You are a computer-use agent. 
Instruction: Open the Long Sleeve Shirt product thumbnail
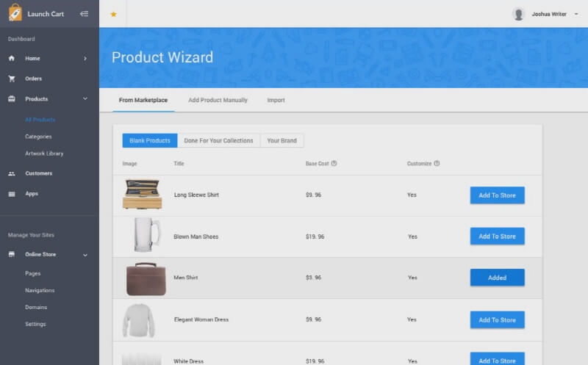click(143, 194)
